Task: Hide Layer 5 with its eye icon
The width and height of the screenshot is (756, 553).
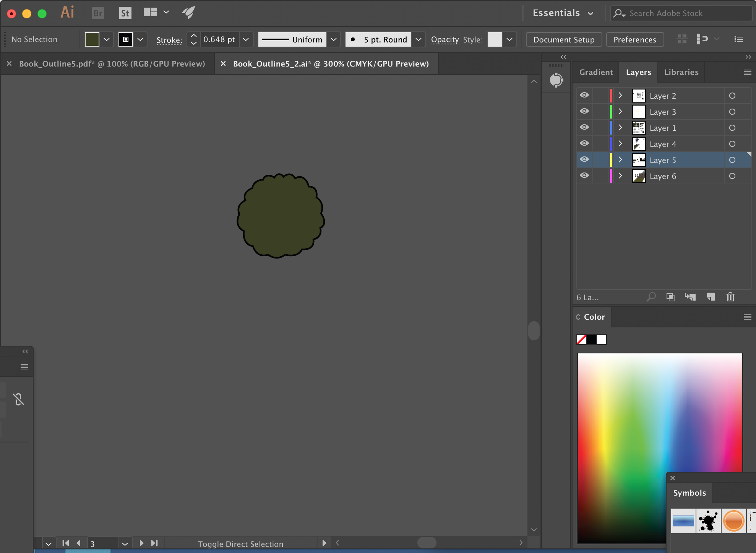Action: pyautogui.click(x=584, y=159)
